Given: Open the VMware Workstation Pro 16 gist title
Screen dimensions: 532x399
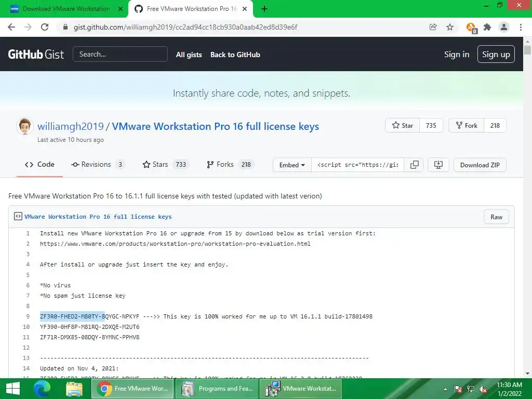Looking at the screenshot, I should point(216,126).
